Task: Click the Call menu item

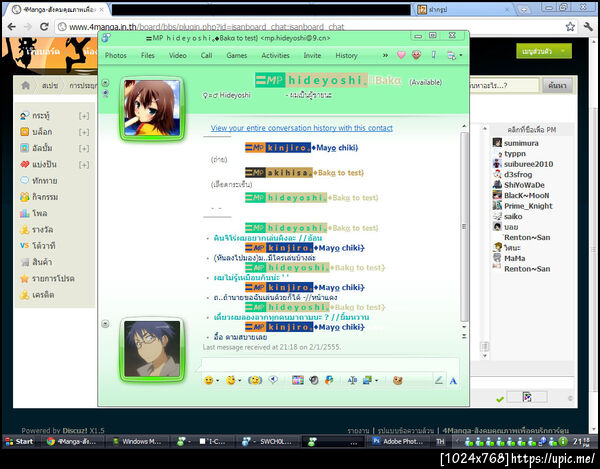Action: click(x=206, y=55)
